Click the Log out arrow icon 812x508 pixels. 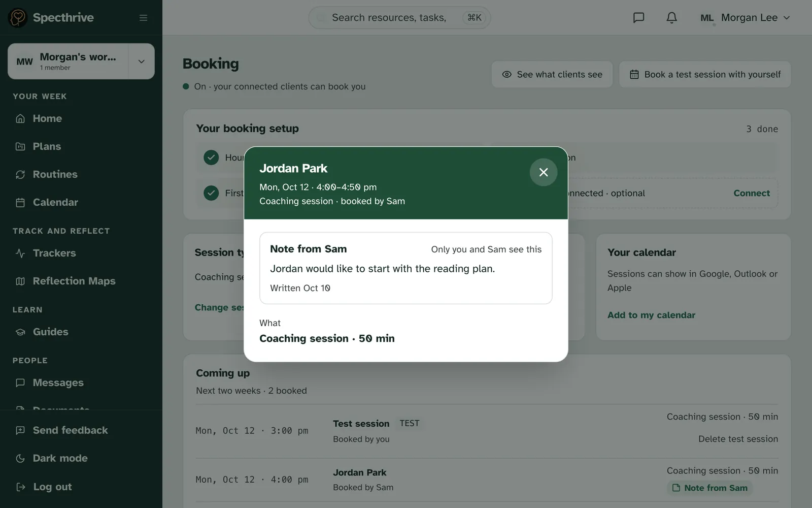tap(20, 487)
